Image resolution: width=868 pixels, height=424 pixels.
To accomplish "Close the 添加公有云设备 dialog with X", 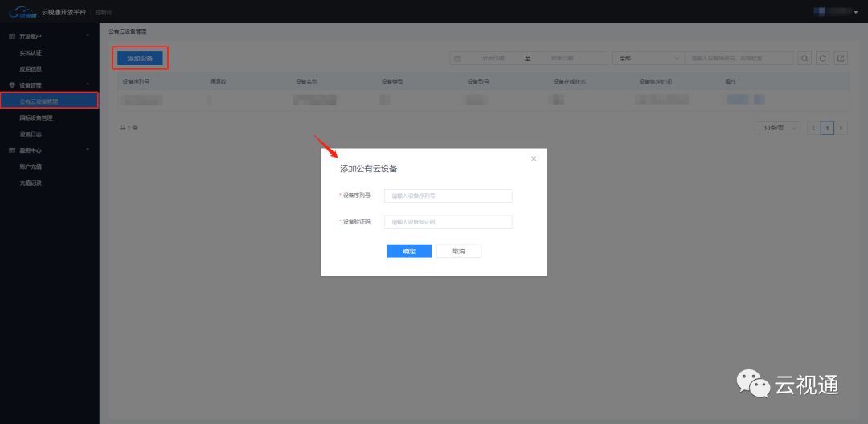I will tap(534, 158).
